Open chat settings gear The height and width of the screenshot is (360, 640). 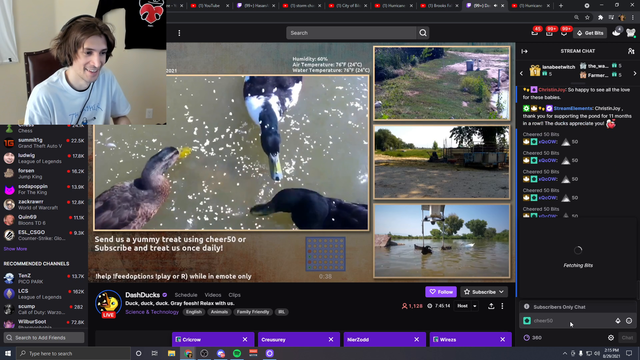[611, 338]
